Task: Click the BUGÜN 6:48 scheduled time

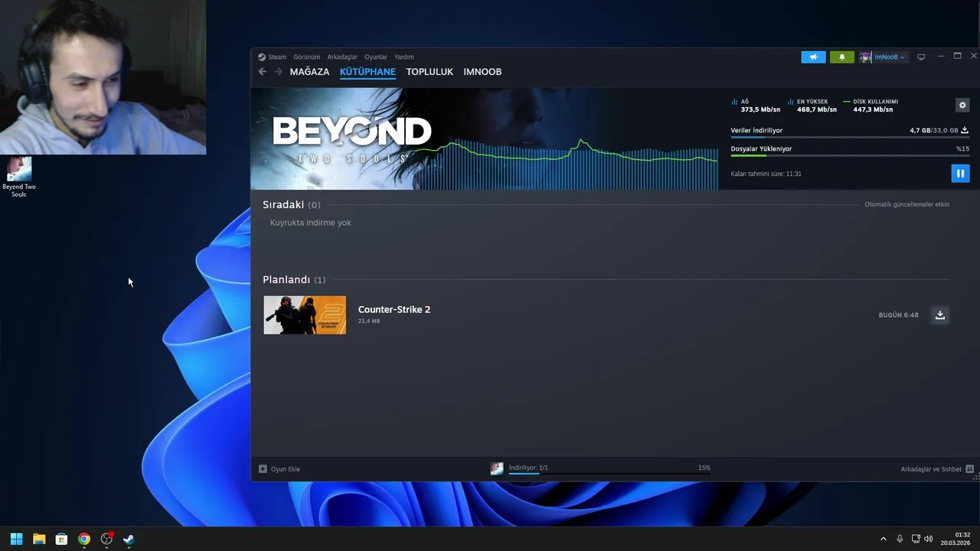Action: click(x=898, y=315)
